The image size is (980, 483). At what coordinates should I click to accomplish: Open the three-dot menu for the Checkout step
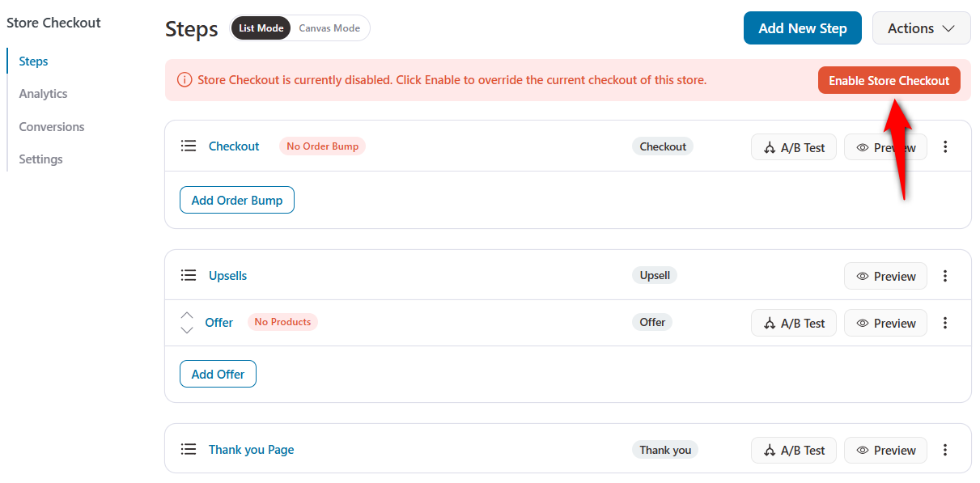tap(945, 147)
